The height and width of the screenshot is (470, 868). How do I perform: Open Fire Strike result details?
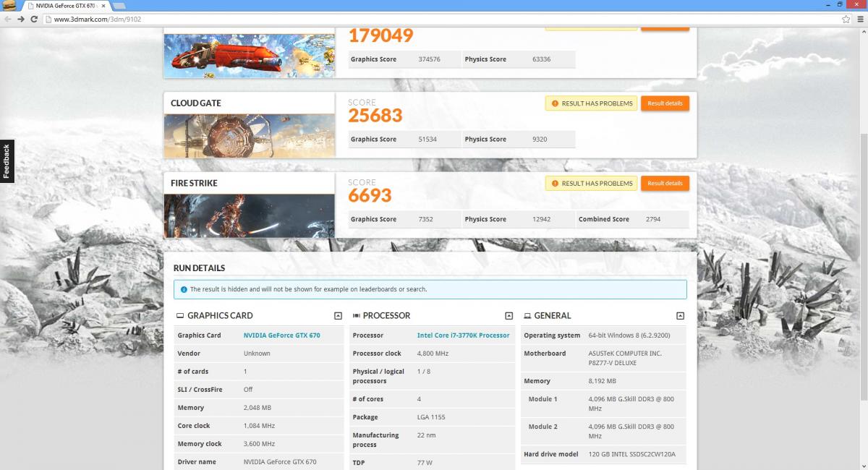click(665, 184)
